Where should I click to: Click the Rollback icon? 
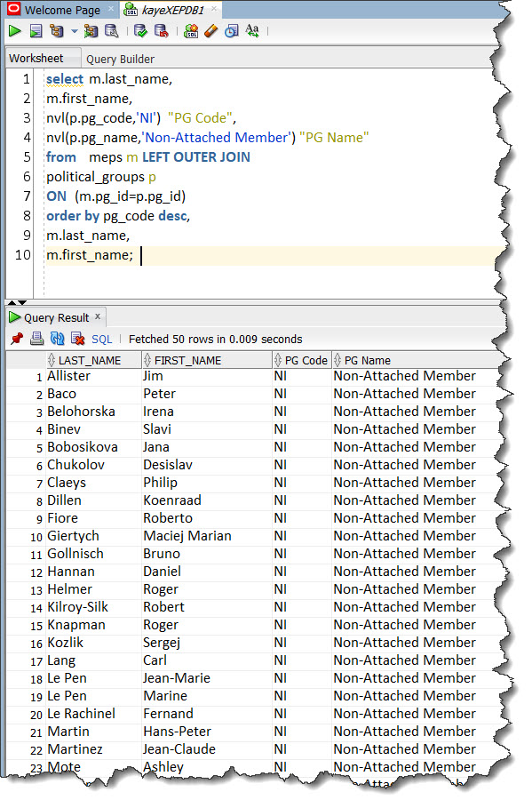point(161,31)
